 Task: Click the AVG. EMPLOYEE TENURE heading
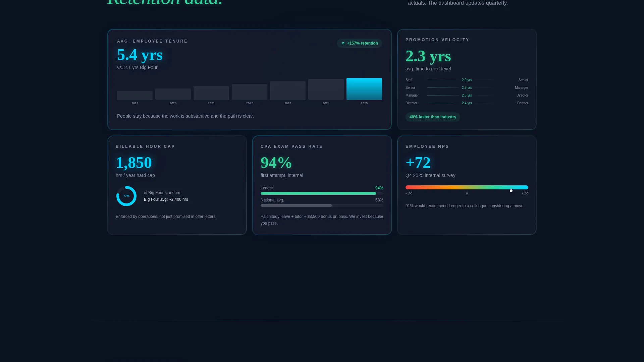click(152, 41)
